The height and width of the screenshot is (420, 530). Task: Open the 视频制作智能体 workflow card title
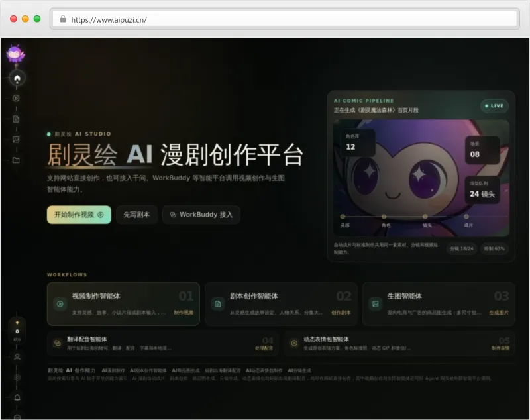pyautogui.click(x=96, y=296)
